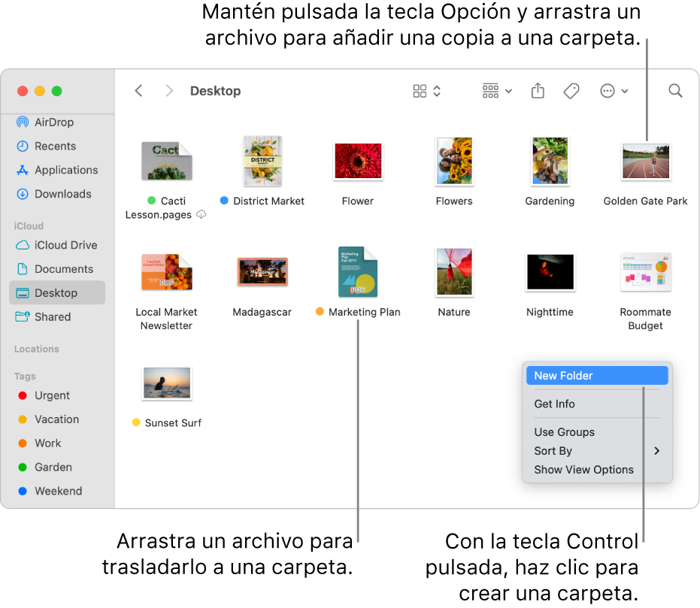The height and width of the screenshot is (608, 700).
Task: Select Desktop in the sidebar
Action: [57, 292]
